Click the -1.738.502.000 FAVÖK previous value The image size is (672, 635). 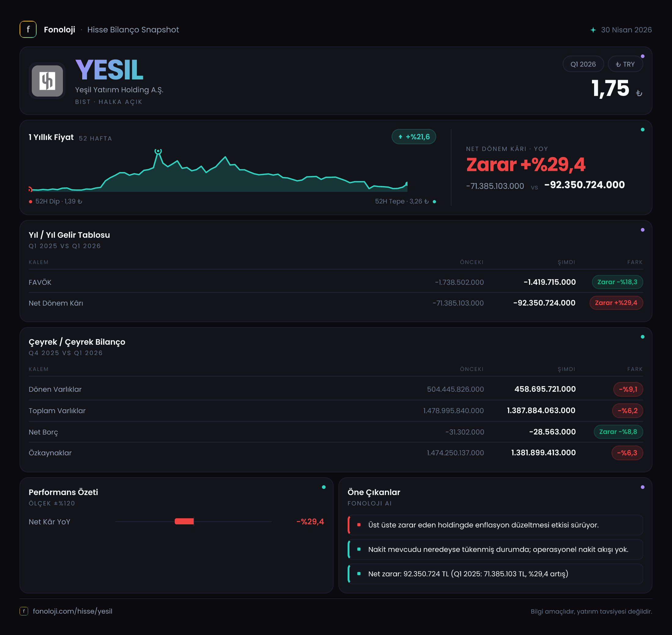coord(459,282)
